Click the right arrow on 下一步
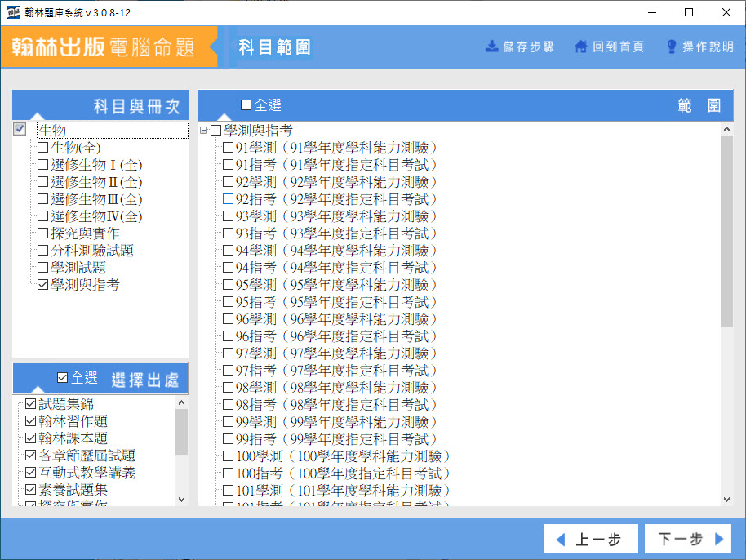The image size is (746, 560). [719, 540]
